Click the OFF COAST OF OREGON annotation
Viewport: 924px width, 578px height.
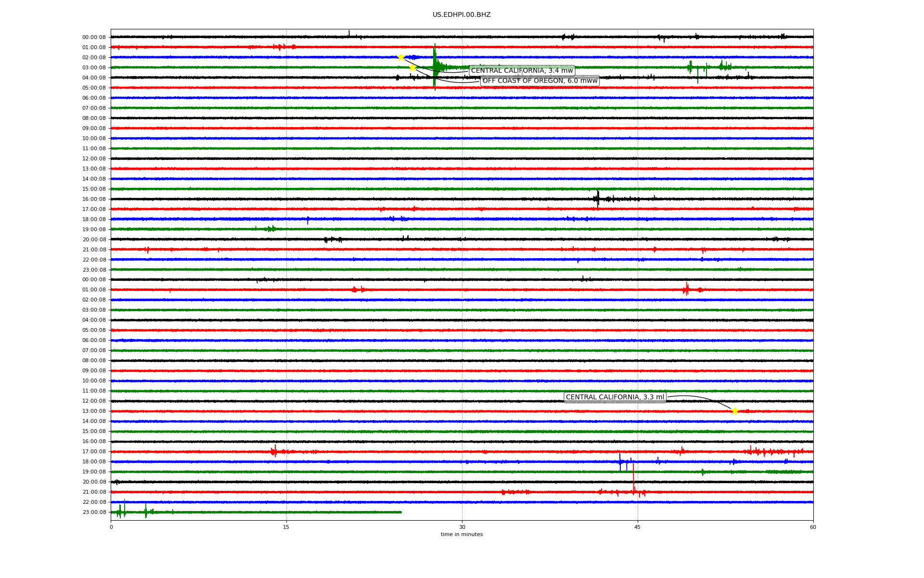pyautogui.click(x=539, y=81)
